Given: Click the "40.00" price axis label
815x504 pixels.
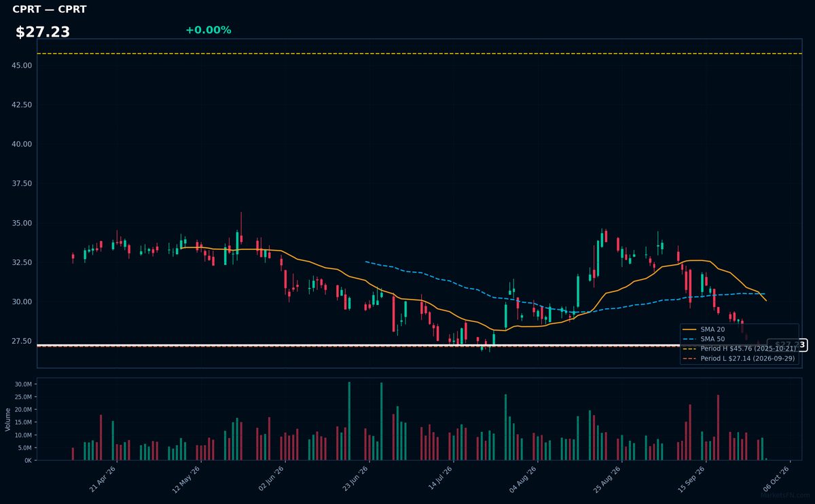Looking at the screenshot, I should [22, 144].
